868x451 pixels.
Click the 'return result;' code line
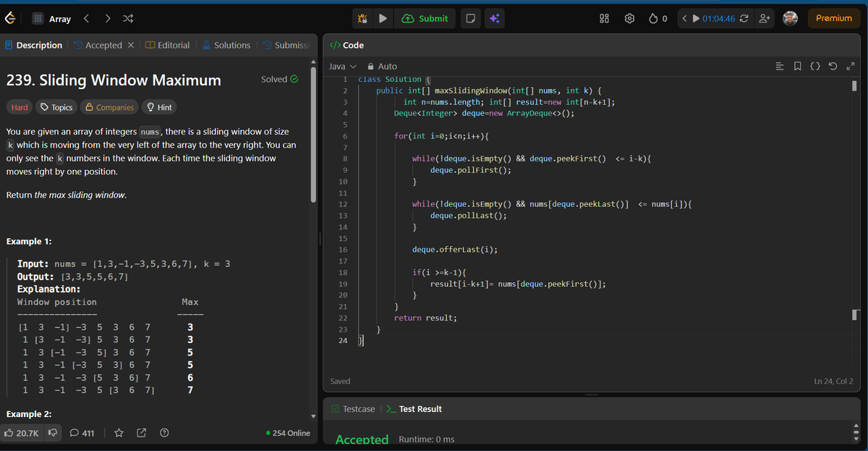tap(425, 318)
